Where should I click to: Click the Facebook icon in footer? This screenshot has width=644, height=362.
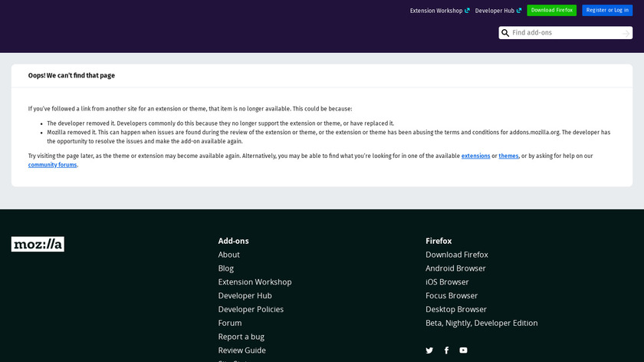point(446,350)
